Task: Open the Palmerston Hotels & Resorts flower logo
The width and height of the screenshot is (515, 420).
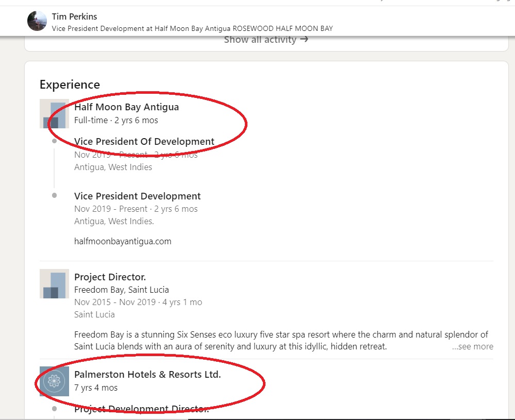Action: (54, 381)
